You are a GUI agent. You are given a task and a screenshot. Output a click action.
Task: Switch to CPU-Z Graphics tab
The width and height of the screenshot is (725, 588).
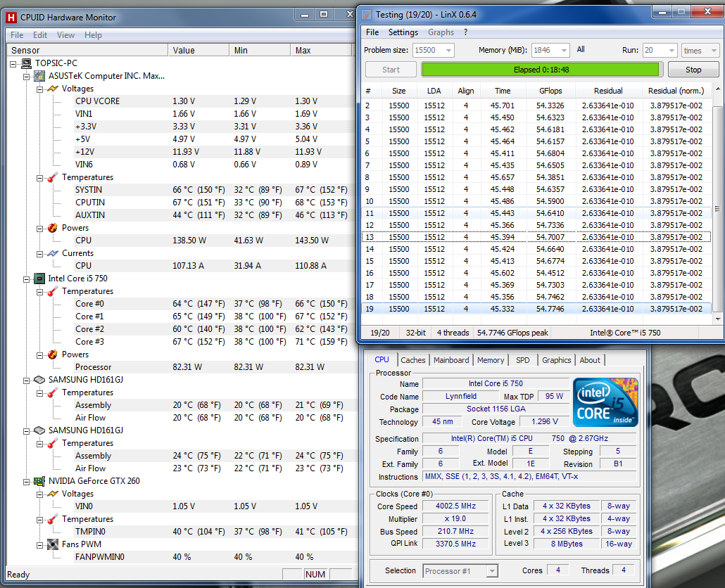557,360
